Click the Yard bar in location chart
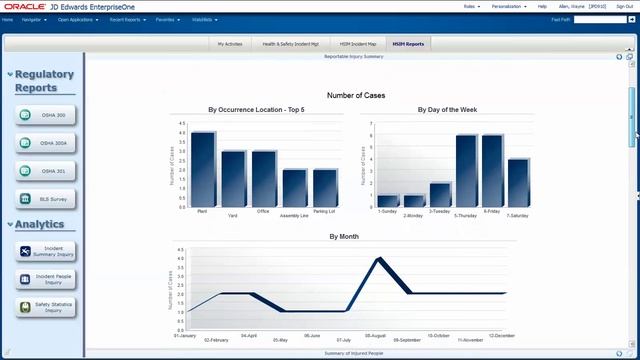The image size is (640, 360). point(234,179)
